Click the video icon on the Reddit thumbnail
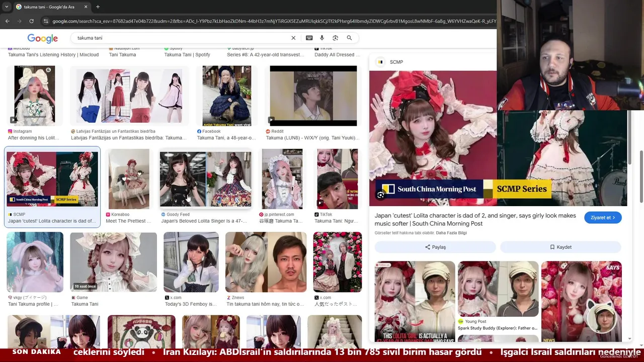Image resolution: width=644 pixels, height=362 pixels. 272,120
